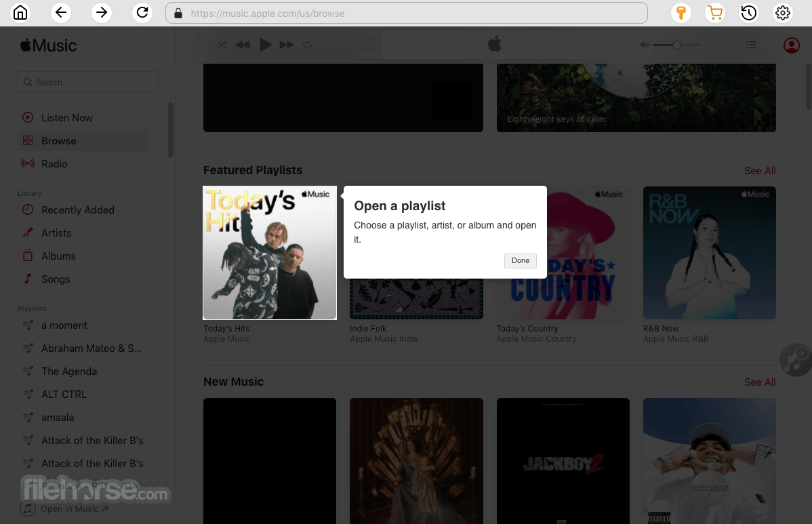Click Done in the Open a playlist popup
812x524 pixels.
pos(521,260)
